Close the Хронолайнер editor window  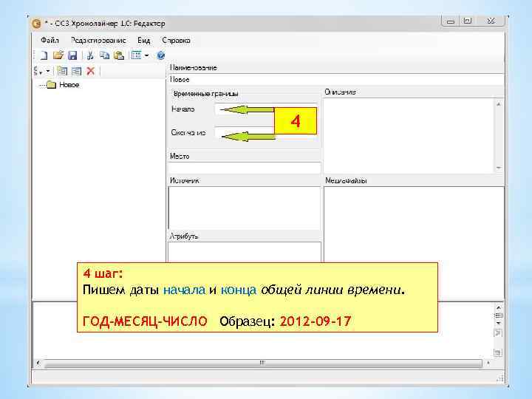(x=491, y=21)
